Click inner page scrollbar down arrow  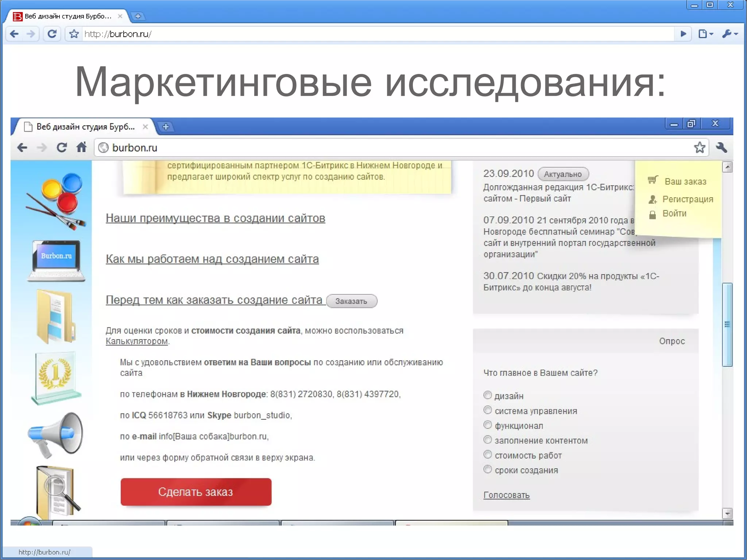(727, 514)
